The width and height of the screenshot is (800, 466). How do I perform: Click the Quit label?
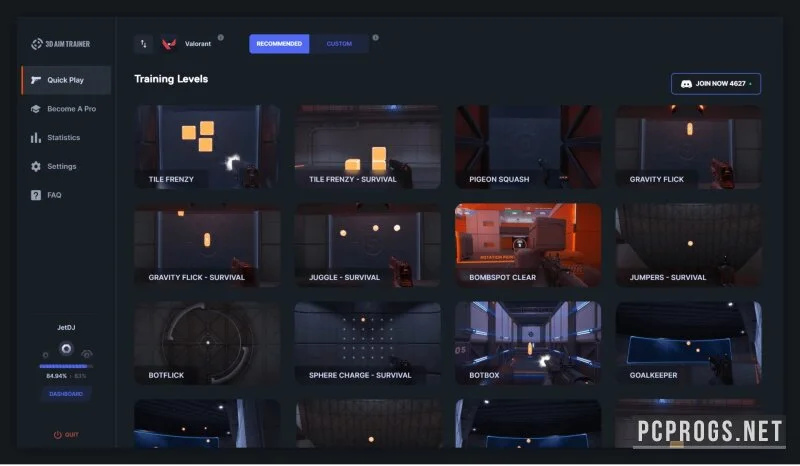pyautogui.click(x=72, y=435)
